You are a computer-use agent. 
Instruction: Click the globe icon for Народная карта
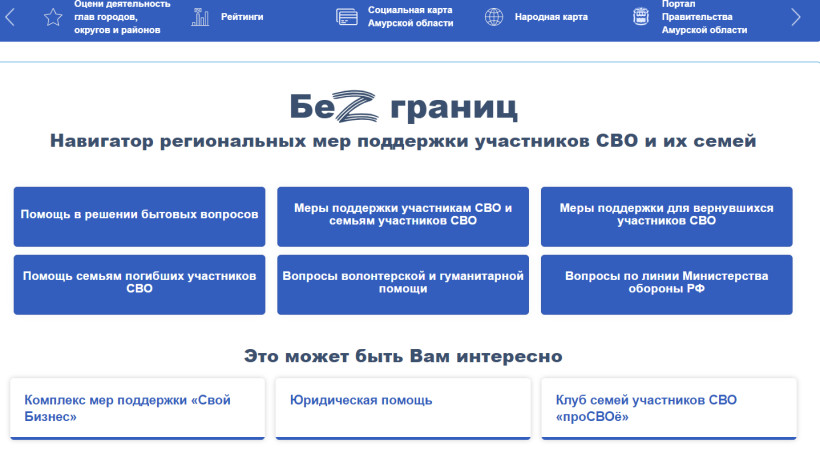click(494, 17)
